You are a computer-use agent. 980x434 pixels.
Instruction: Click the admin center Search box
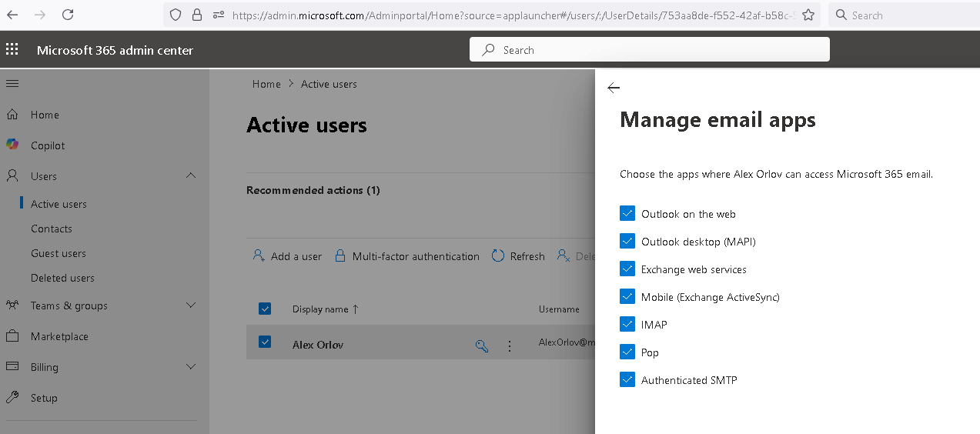(650, 50)
